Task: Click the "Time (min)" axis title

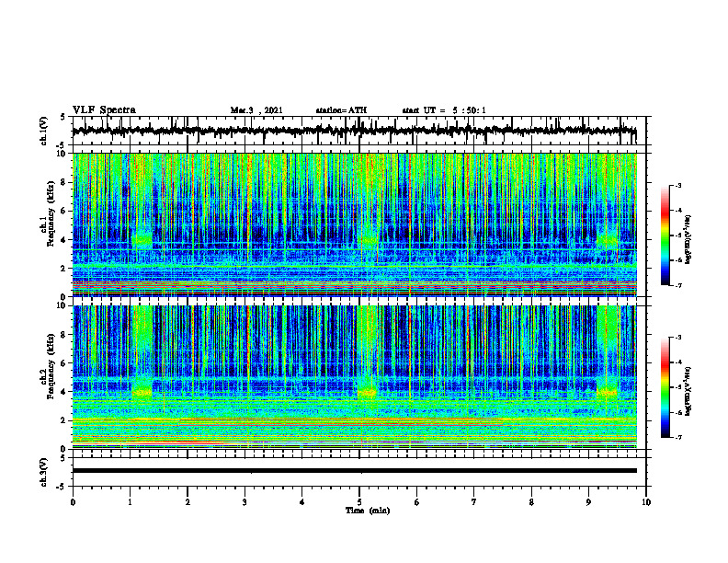Action: click(368, 511)
